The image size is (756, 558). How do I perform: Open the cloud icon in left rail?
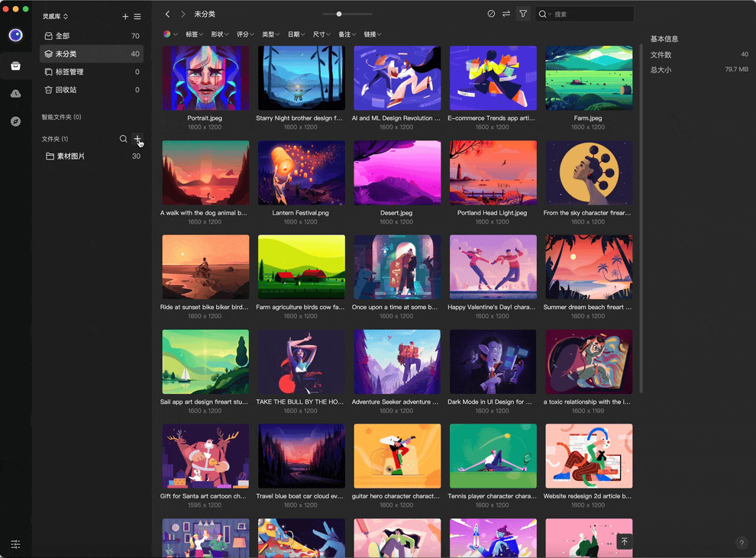(15, 93)
